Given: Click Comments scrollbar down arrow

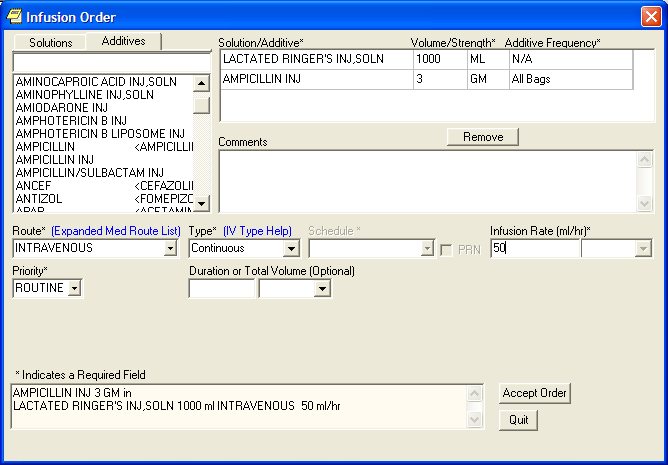Looking at the screenshot, I should pos(644,203).
